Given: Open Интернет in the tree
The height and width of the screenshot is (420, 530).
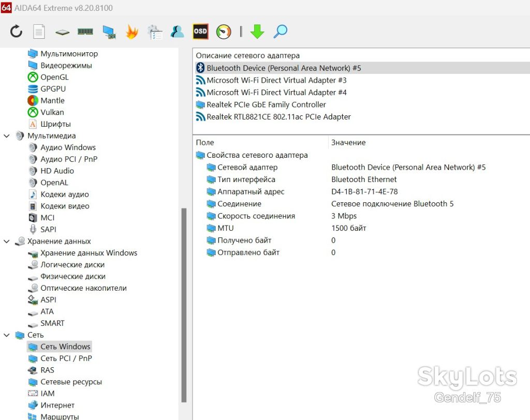Looking at the screenshot, I should tap(51, 405).
